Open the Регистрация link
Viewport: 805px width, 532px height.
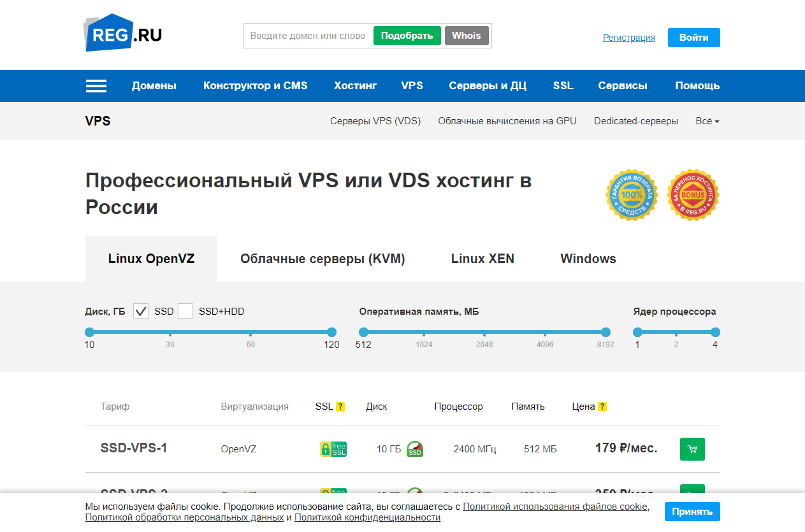coord(628,38)
